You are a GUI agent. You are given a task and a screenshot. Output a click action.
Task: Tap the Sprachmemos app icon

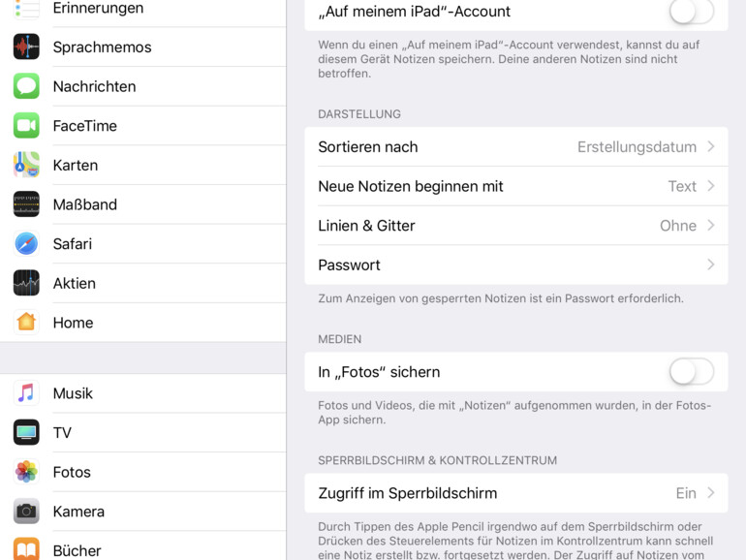(x=26, y=47)
